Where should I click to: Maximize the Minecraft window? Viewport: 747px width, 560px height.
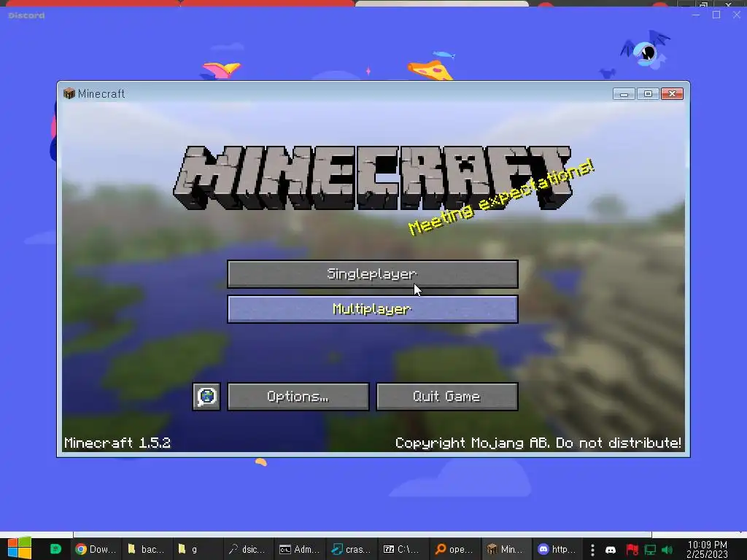(648, 94)
